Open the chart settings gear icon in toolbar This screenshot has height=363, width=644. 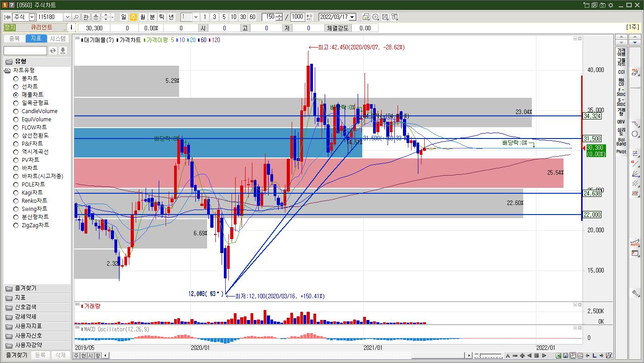coord(375,17)
